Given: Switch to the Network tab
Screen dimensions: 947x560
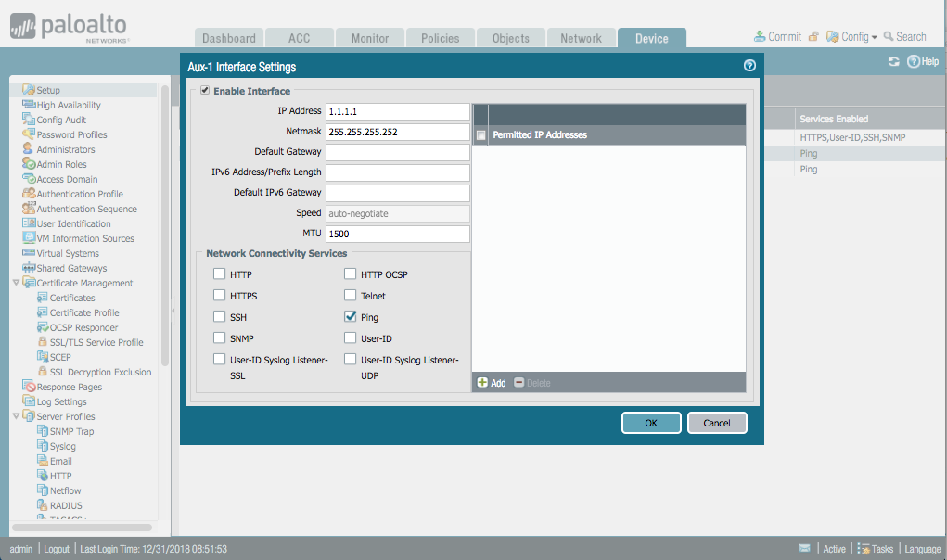Looking at the screenshot, I should click(581, 38).
